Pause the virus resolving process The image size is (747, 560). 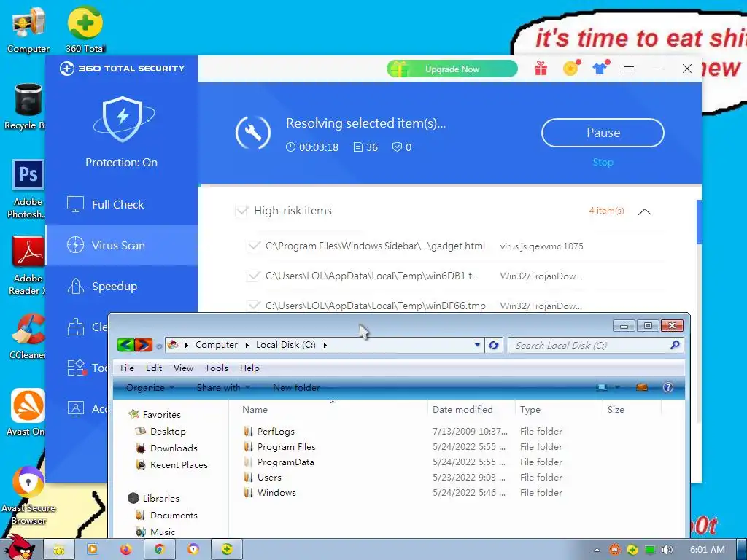[x=603, y=133]
